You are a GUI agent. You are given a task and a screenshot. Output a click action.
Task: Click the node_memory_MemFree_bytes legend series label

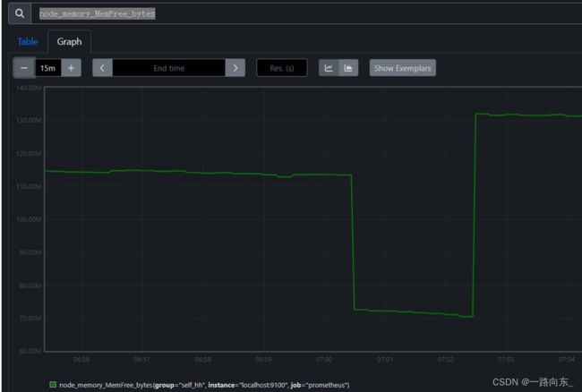(204, 385)
